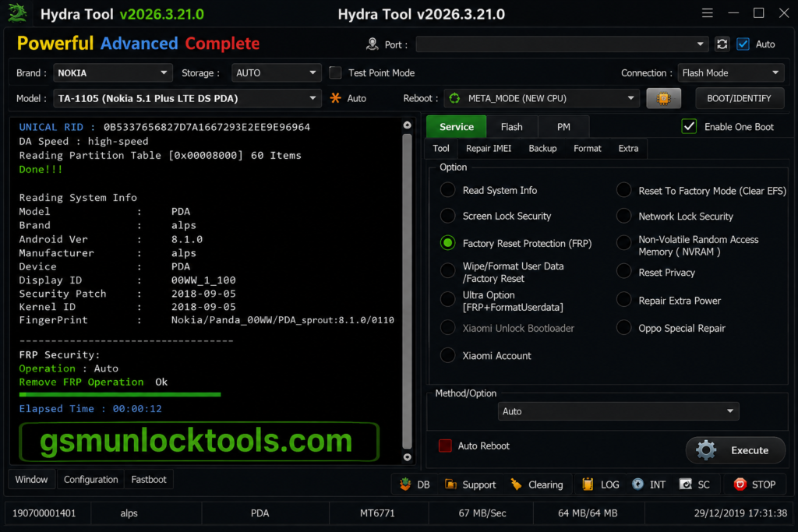Select Oppo Special Repair option
Image resolution: width=798 pixels, height=532 pixels.
click(x=623, y=328)
